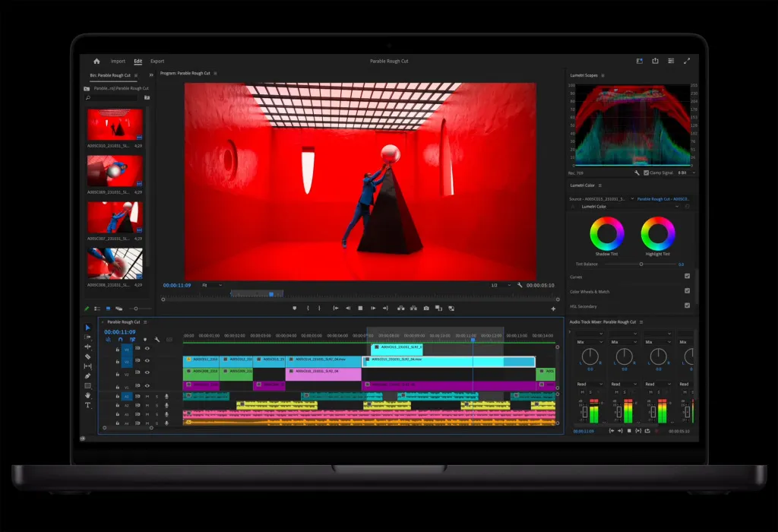Toggle the Curves section checkbox

point(687,276)
